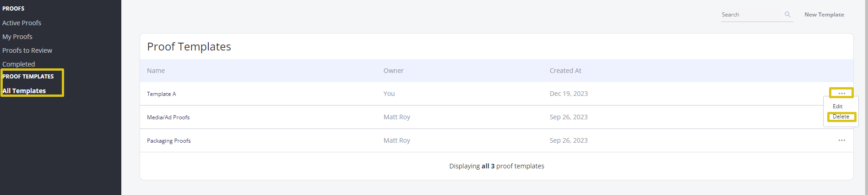Open Packaging Proofs three-dot options menu
Viewport: 868px width, 195px height.
pyautogui.click(x=841, y=140)
